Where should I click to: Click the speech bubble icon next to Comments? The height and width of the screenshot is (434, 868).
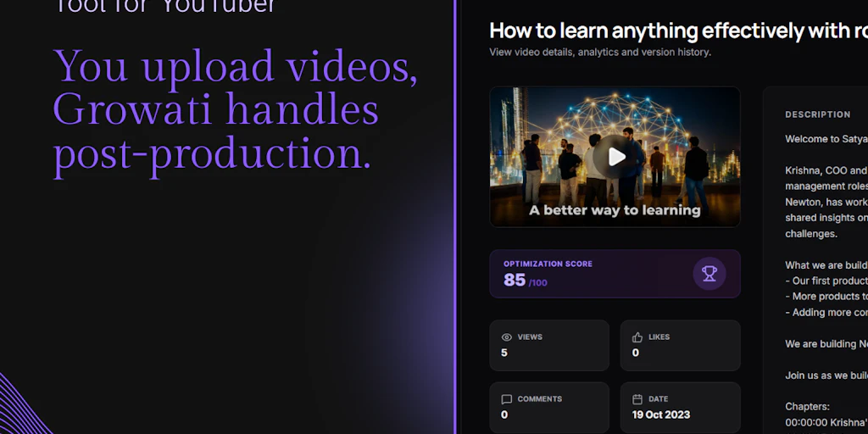(x=506, y=399)
